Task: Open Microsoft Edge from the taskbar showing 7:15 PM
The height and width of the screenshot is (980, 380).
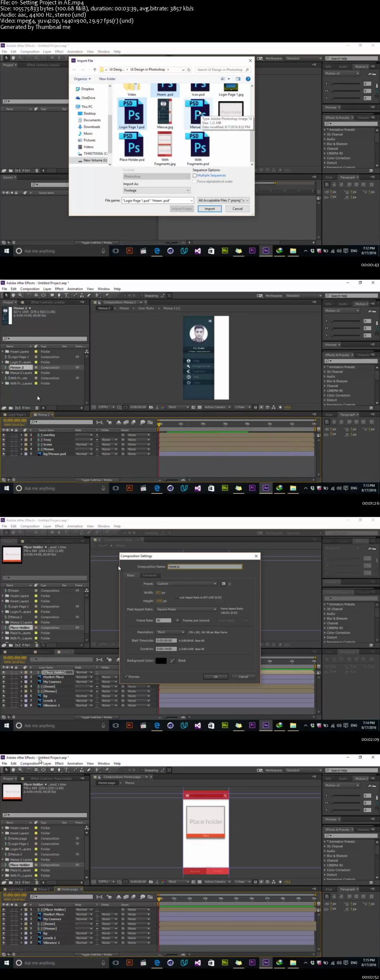Action: [x=157, y=963]
